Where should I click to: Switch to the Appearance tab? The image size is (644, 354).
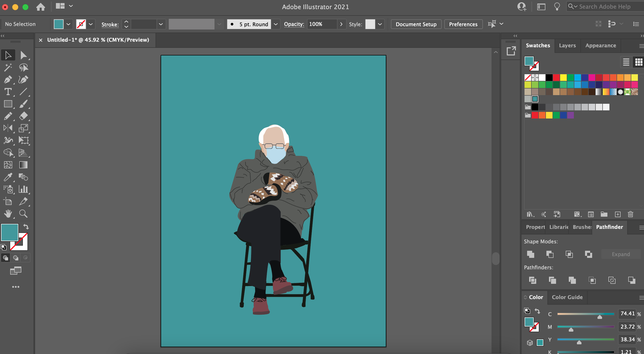(601, 45)
